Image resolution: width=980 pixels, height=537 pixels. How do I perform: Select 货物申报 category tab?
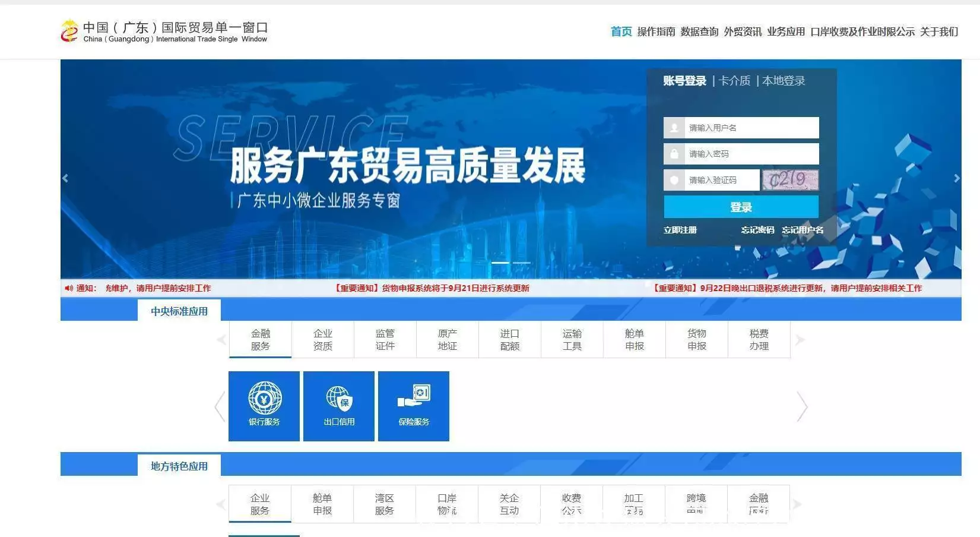click(697, 340)
